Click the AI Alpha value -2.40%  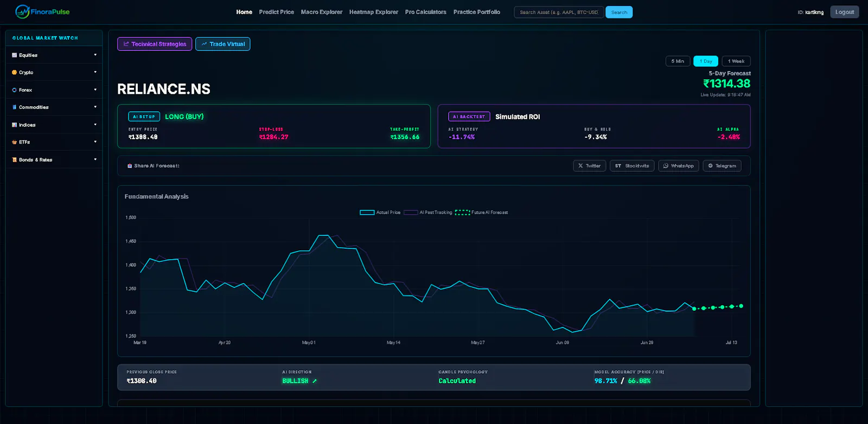pos(729,137)
